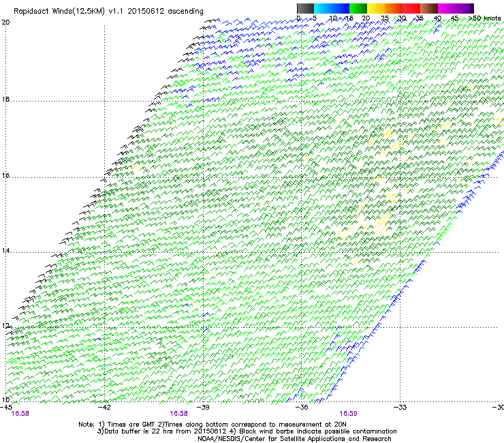Screen dimensions: 504x443
Task: Click the latitude label "20" on the left axis
Action: pyautogui.click(x=5, y=22)
